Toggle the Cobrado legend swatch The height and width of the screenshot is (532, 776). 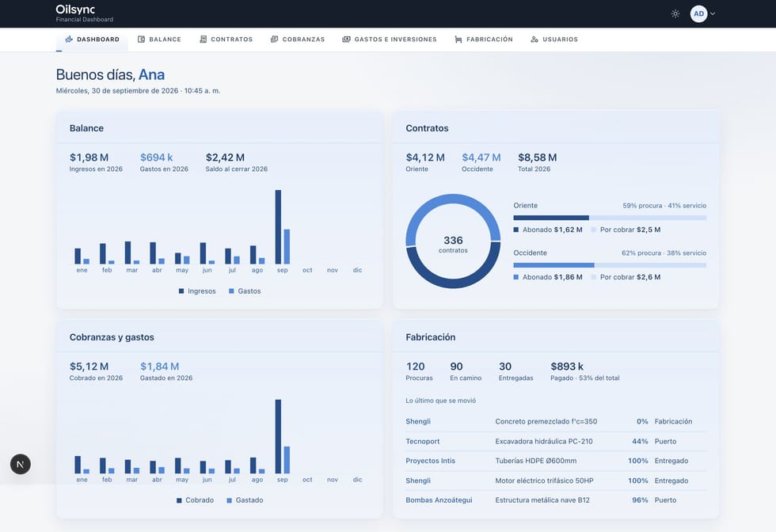point(179,500)
